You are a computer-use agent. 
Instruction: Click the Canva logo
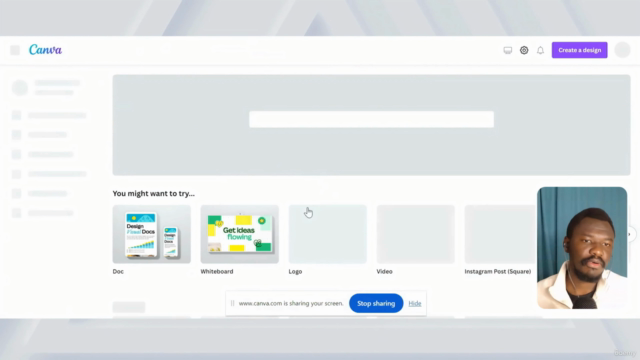point(45,50)
